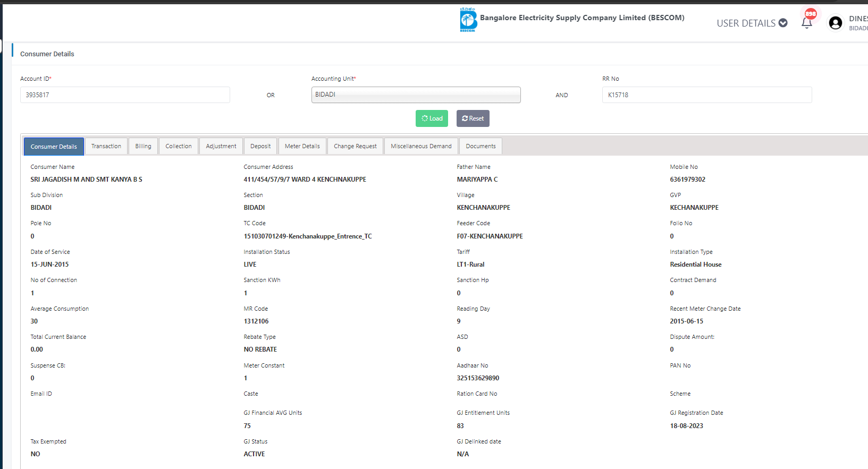Select GJ Status value ACTIVE
The height and width of the screenshot is (469, 868).
(254, 454)
